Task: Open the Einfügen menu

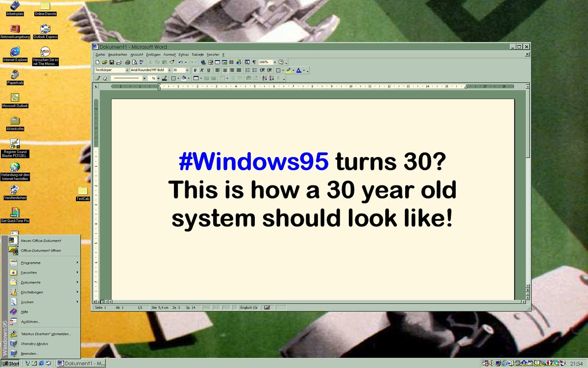Action: point(153,54)
